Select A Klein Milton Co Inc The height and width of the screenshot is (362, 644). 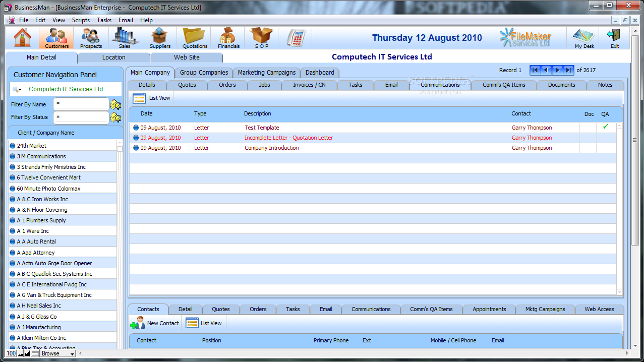(41, 338)
